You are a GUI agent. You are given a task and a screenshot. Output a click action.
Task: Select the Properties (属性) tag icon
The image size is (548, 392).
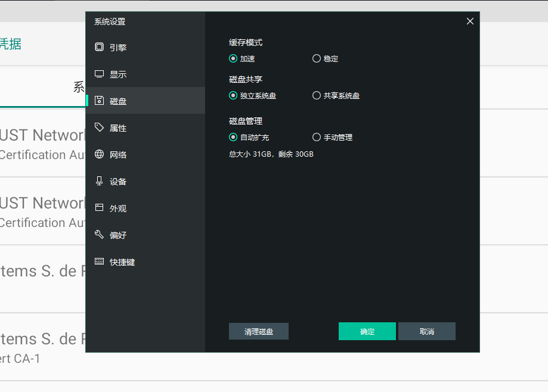pyautogui.click(x=98, y=127)
